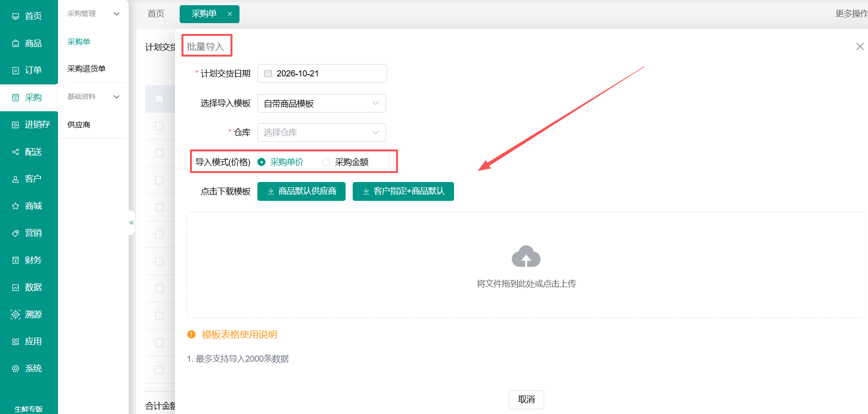Download the 客户指定+商品默认 template
The height and width of the screenshot is (414, 868).
pos(403,191)
